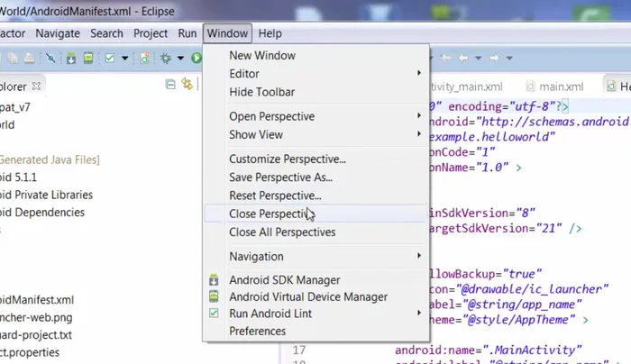Open the Project menu
The height and width of the screenshot is (364, 631).
[x=151, y=33]
